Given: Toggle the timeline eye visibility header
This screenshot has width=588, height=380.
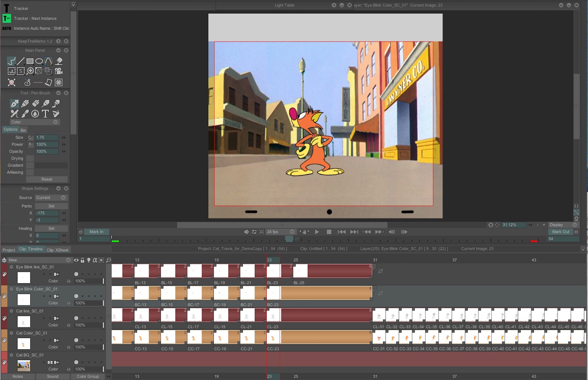Looking at the screenshot, I should click(x=76, y=260).
